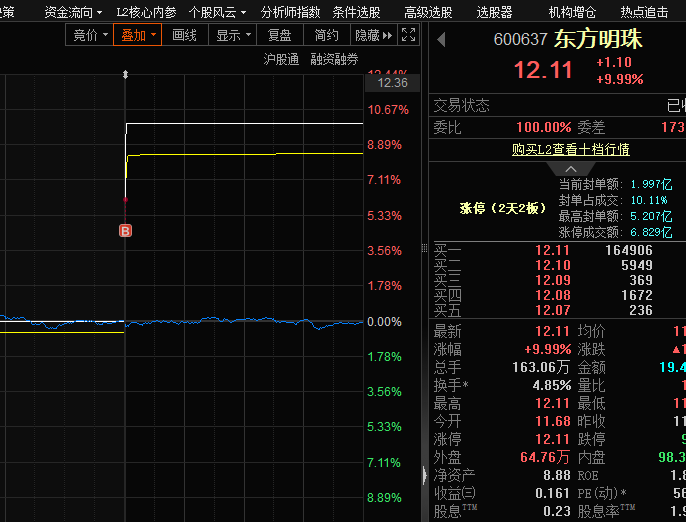
Task: Open the 分析师指数 menu item
Action: click(290, 12)
